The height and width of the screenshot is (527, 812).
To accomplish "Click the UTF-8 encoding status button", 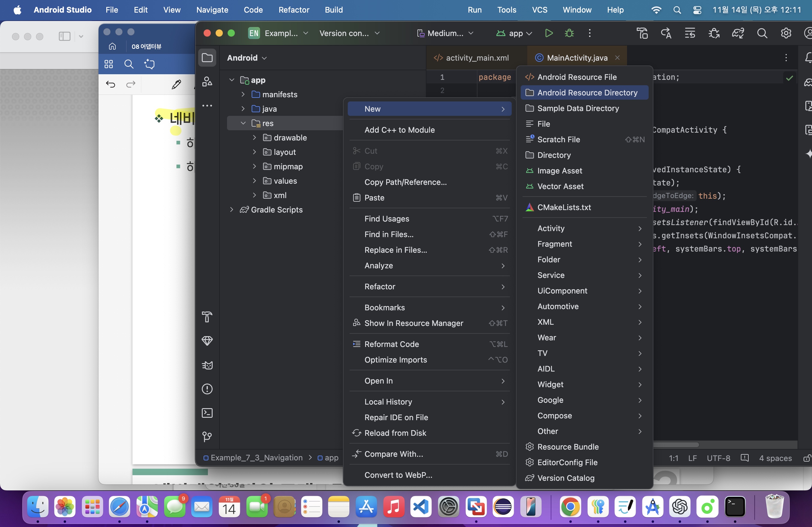I will (718, 458).
